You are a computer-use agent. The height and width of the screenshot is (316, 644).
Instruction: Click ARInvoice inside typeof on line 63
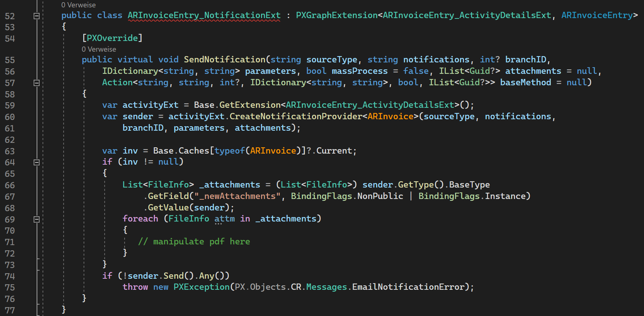273,151
